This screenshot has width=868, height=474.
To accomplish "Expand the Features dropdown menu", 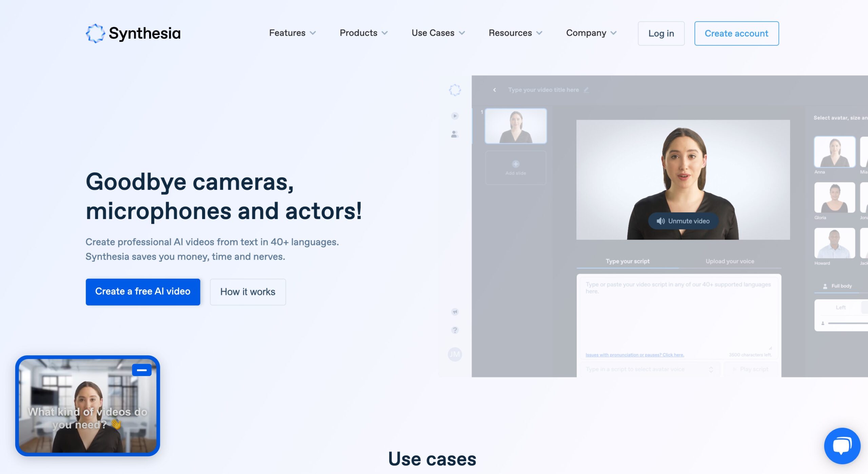I will tap(292, 33).
